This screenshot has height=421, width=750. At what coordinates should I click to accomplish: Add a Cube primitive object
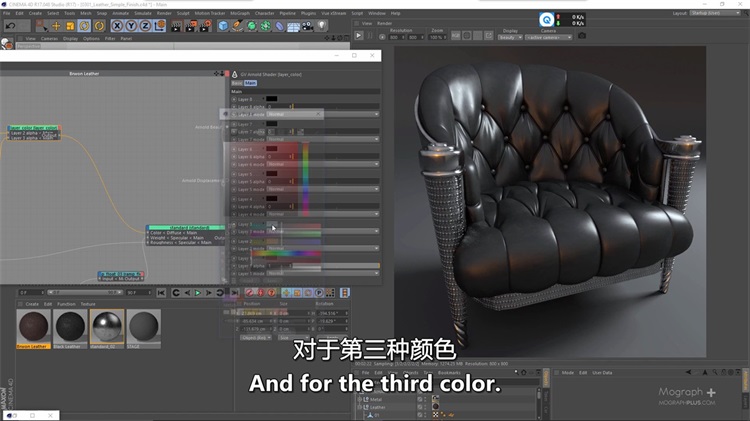(225, 25)
